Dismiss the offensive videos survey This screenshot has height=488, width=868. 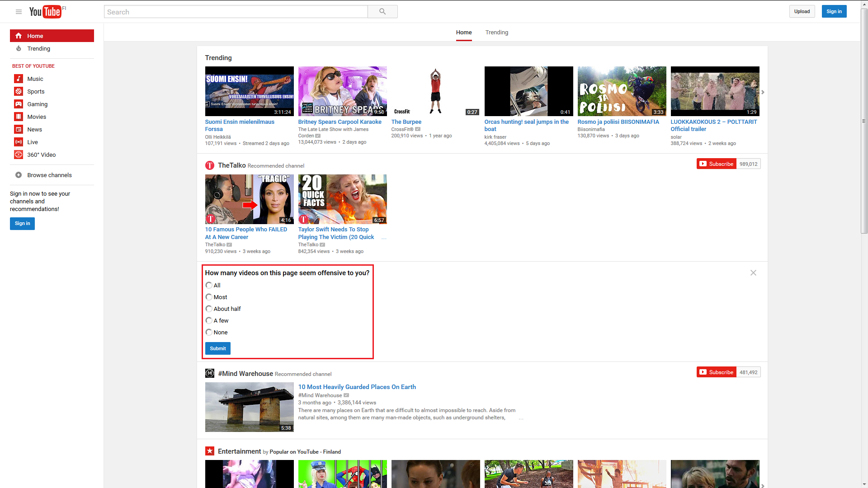click(x=753, y=273)
